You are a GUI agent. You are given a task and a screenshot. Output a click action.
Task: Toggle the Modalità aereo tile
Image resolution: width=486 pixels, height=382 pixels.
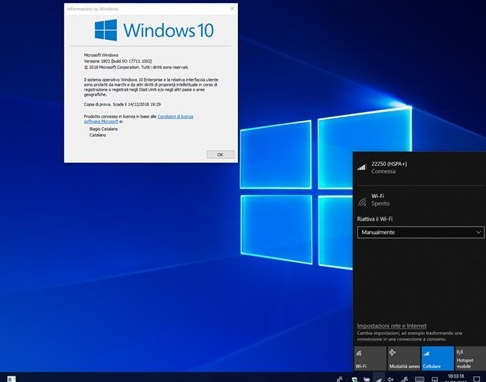pyautogui.click(x=404, y=358)
